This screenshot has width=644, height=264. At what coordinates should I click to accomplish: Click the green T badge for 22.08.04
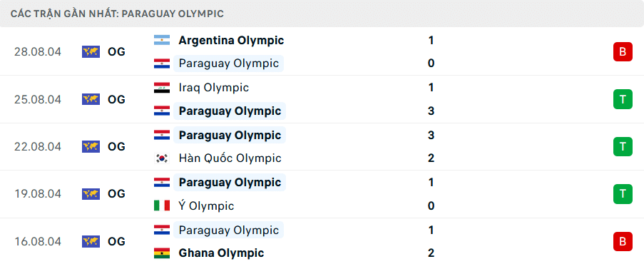click(623, 147)
